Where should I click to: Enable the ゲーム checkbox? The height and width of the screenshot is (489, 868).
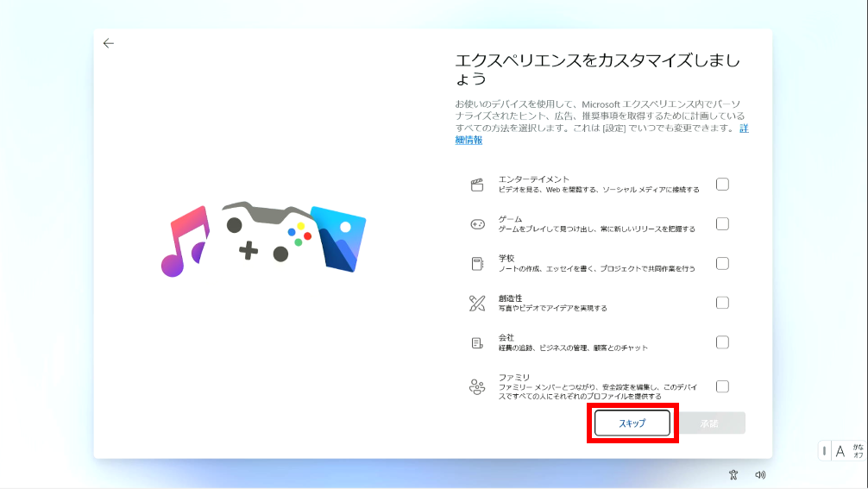point(722,223)
